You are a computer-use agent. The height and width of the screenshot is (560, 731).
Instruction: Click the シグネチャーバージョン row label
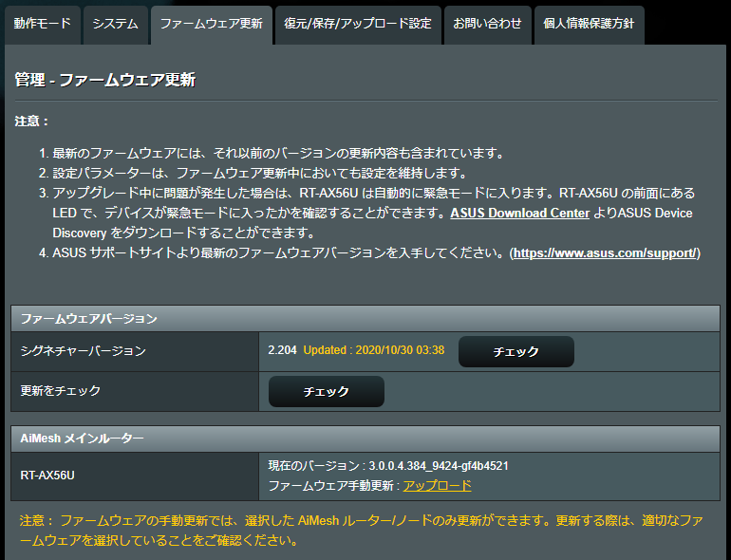point(84,350)
